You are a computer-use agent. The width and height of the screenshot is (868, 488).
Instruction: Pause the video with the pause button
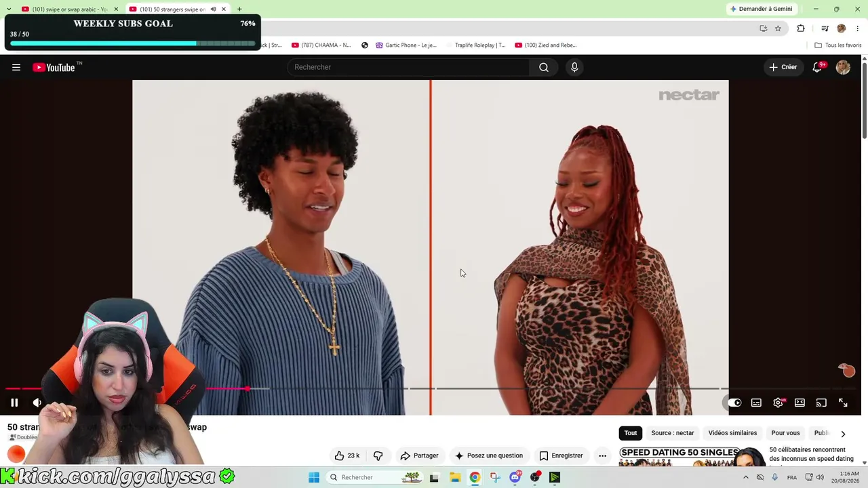tap(14, 403)
